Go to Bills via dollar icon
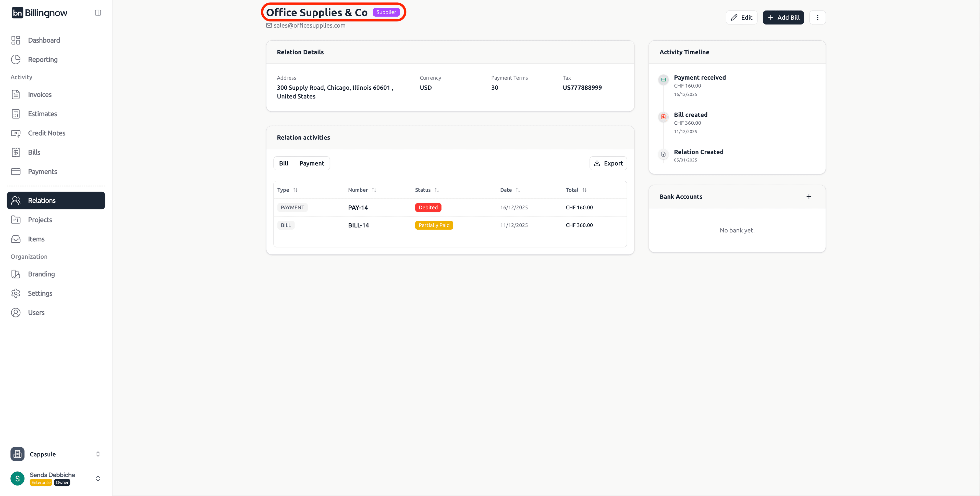 pos(16,152)
